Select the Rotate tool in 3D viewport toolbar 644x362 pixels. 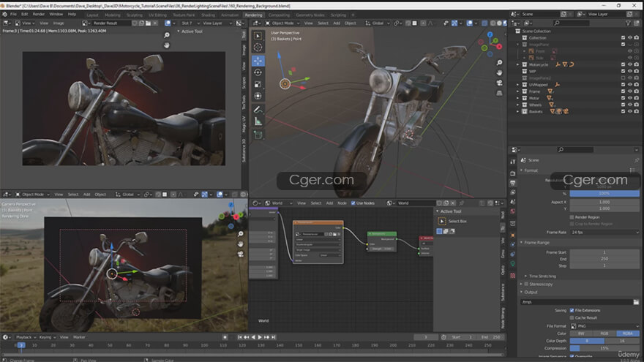[x=258, y=72]
